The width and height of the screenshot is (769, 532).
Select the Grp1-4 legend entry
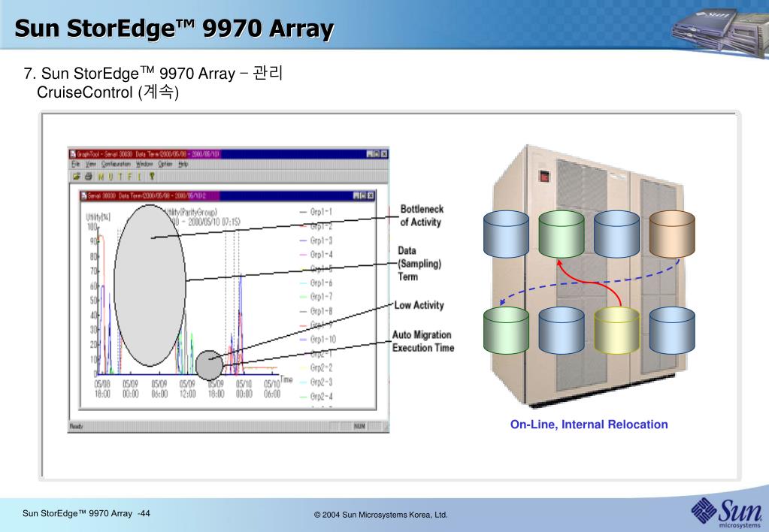(x=316, y=255)
